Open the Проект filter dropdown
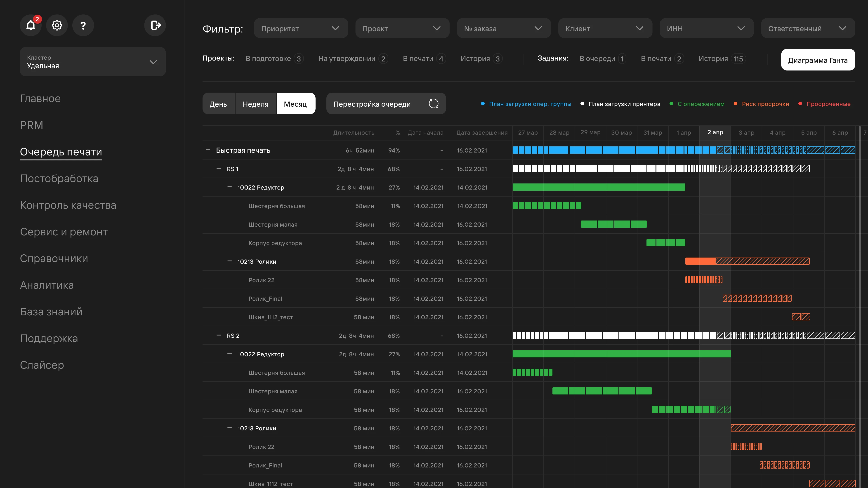 click(x=402, y=28)
